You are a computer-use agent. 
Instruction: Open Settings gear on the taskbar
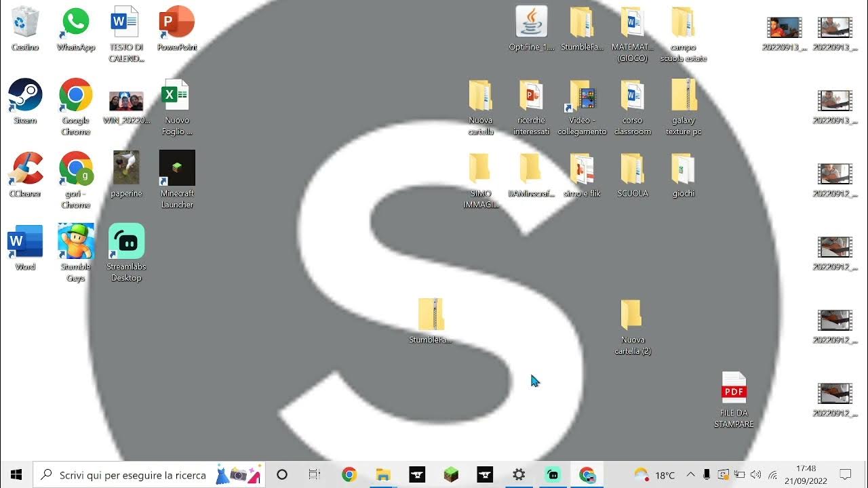(x=519, y=474)
